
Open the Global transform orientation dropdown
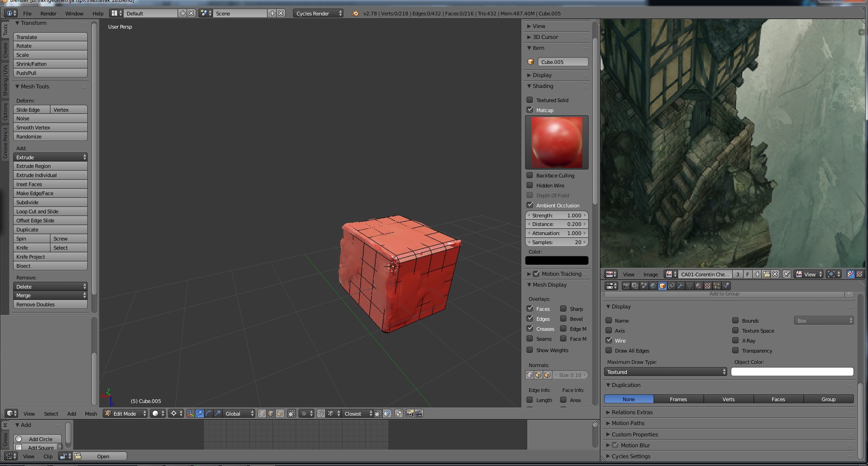tap(239, 413)
